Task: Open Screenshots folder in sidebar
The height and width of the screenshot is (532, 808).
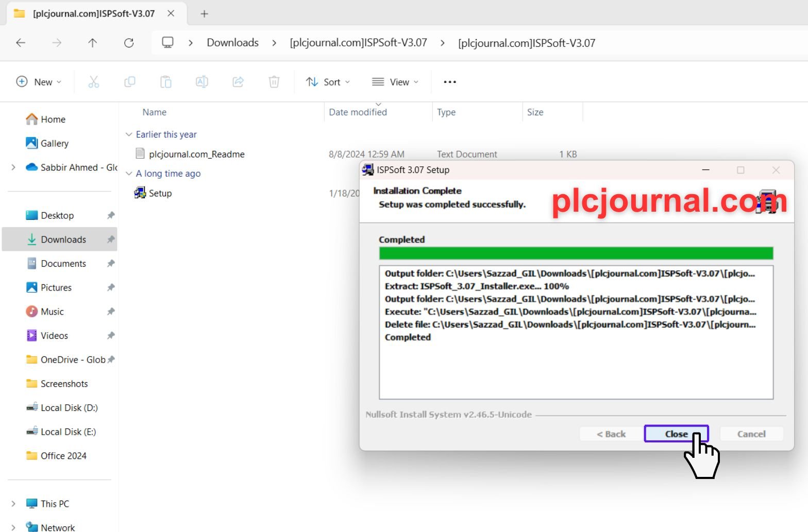Action: (x=57, y=384)
